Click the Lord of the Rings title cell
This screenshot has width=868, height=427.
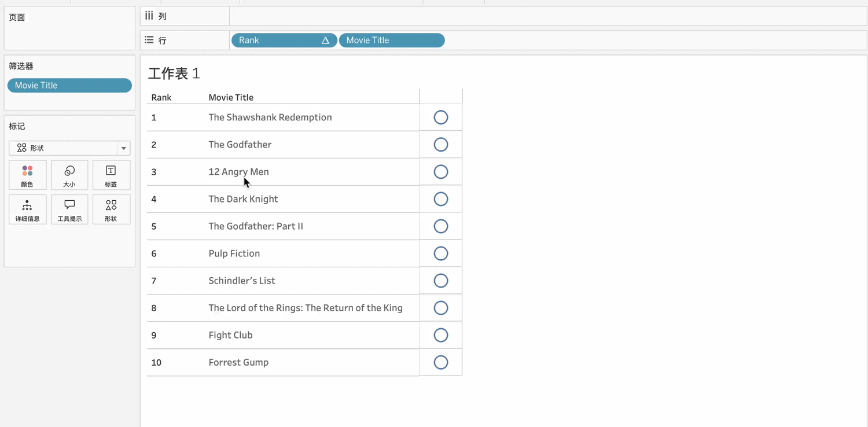pyautogui.click(x=306, y=308)
